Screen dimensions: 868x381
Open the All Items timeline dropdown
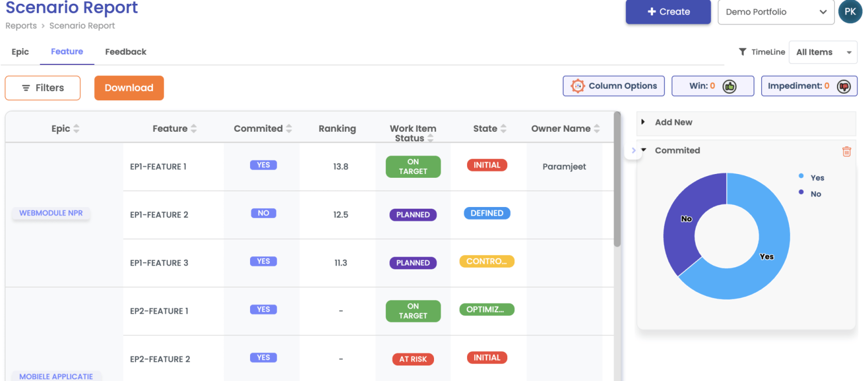(x=822, y=52)
